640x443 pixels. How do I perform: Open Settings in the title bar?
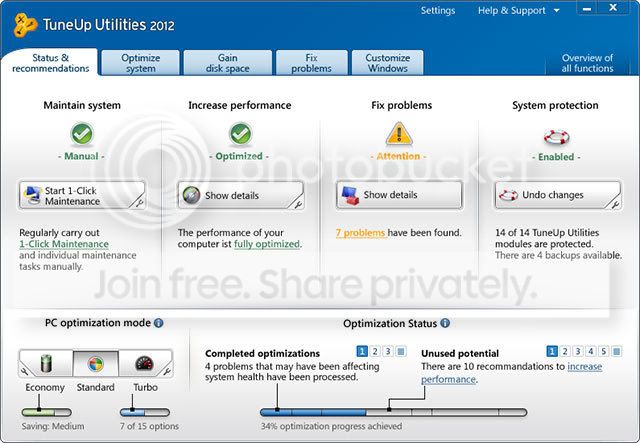click(x=438, y=11)
